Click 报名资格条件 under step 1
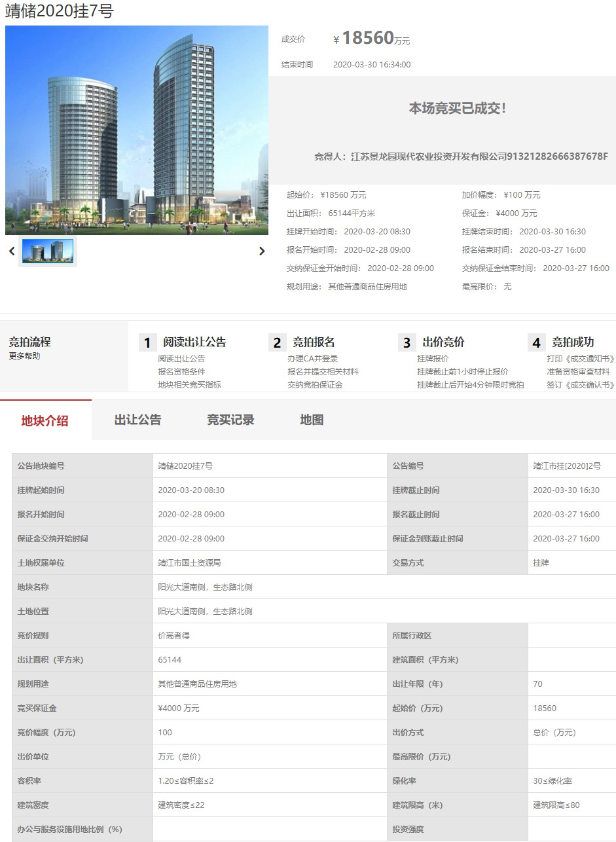Screen dimensions: 616x842 pos(181,372)
